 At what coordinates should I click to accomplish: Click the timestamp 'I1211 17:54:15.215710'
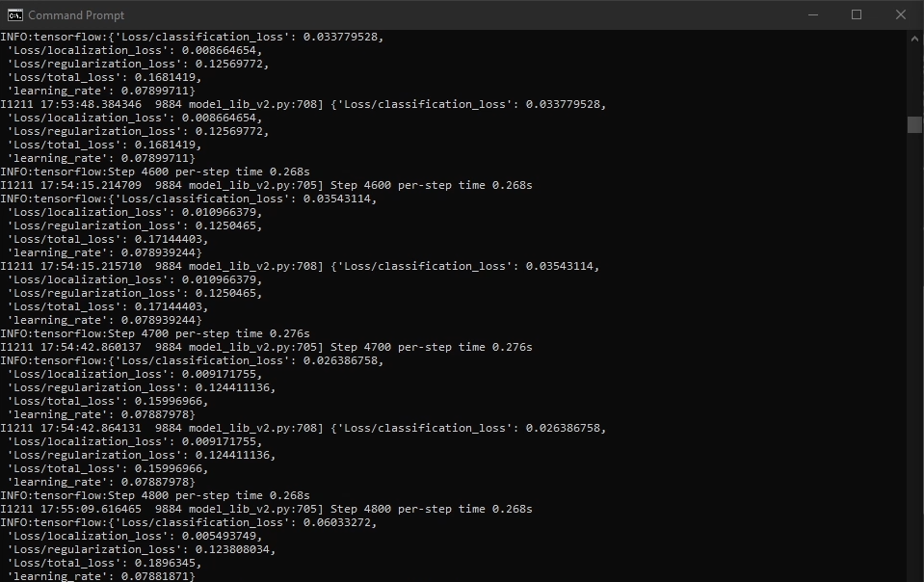tap(70, 266)
